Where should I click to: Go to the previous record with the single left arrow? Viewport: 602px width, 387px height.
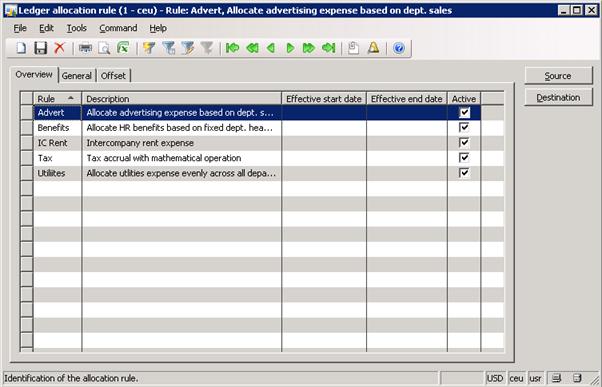271,48
